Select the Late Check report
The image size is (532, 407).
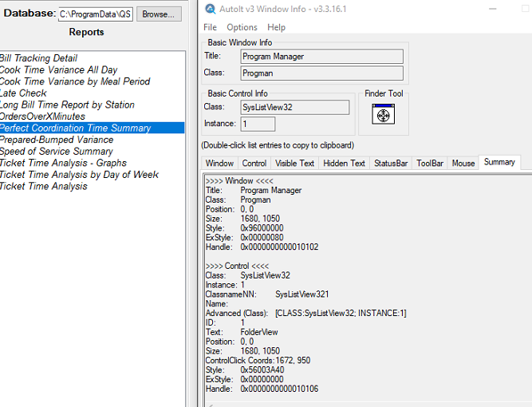pos(93,93)
